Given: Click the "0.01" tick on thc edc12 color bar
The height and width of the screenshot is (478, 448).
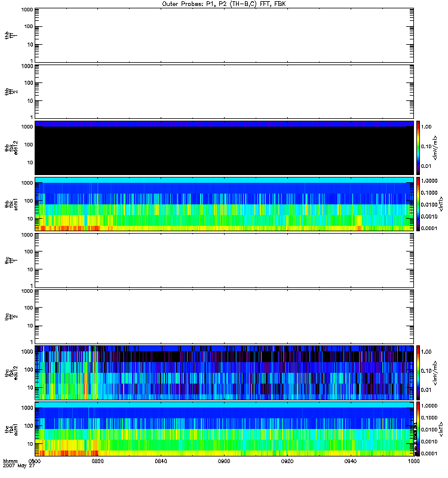Looking at the screenshot, I should 426,390.
